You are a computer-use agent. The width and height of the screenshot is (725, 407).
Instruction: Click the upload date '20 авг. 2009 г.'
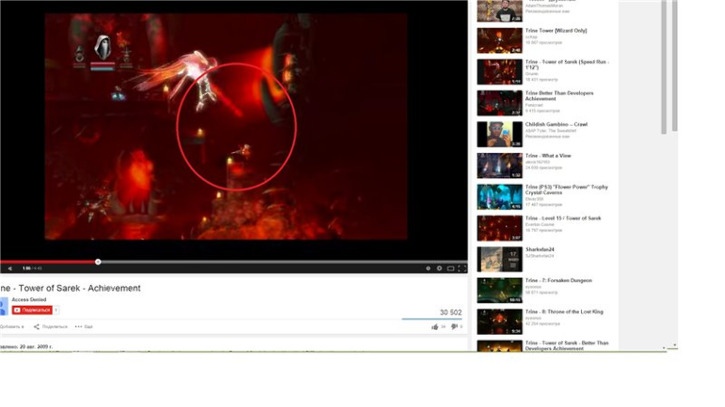pos(37,346)
